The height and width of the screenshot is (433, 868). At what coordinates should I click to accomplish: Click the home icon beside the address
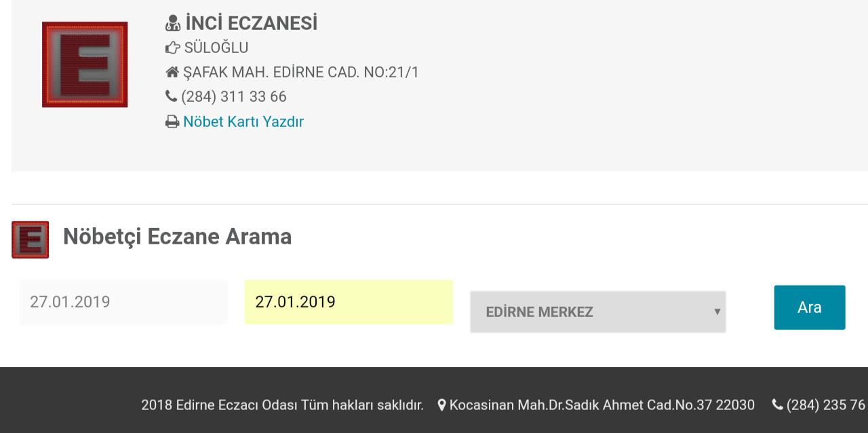(x=172, y=72)
